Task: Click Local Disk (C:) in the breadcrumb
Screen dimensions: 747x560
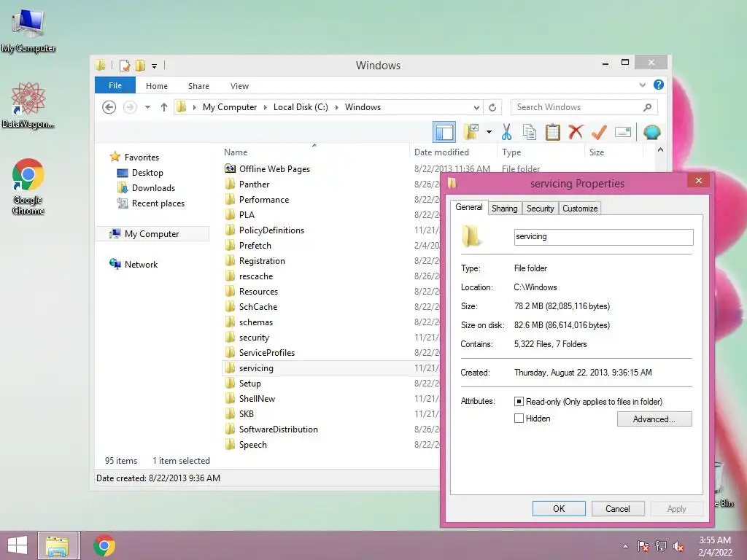Action: pyautogui.click(x=301, y=107)
